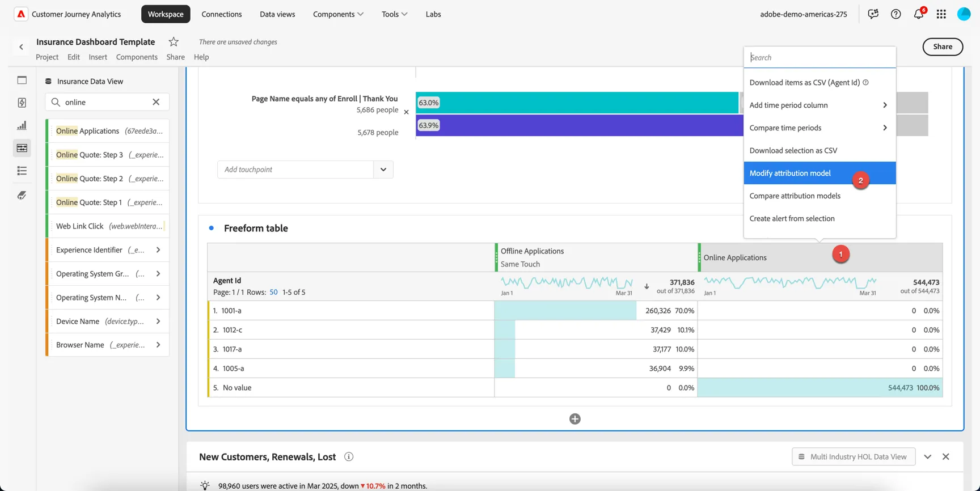The height and width of the screenshot is (491, 980).
Task: Open the list icon in left rail
Action: point(22,171)
